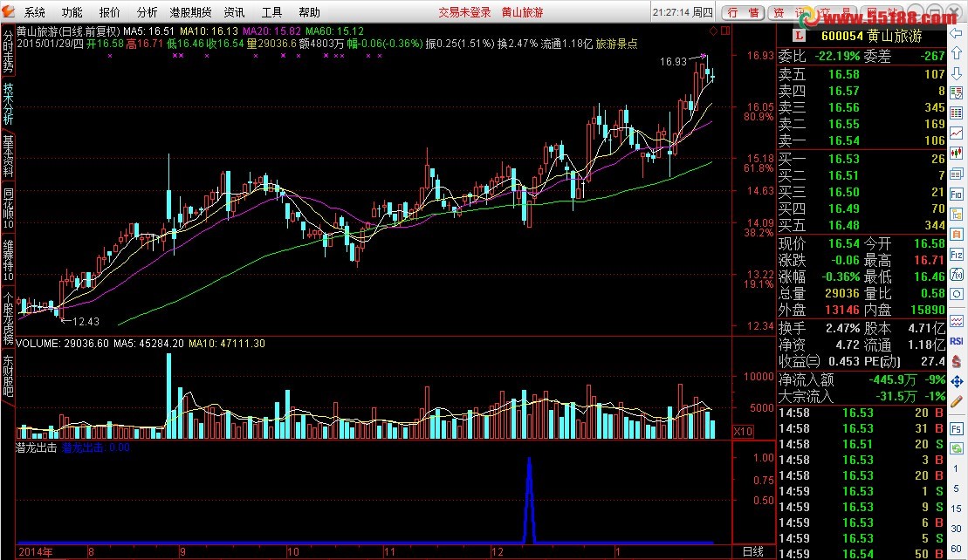Open the 工具 menu

coord(271,12)
